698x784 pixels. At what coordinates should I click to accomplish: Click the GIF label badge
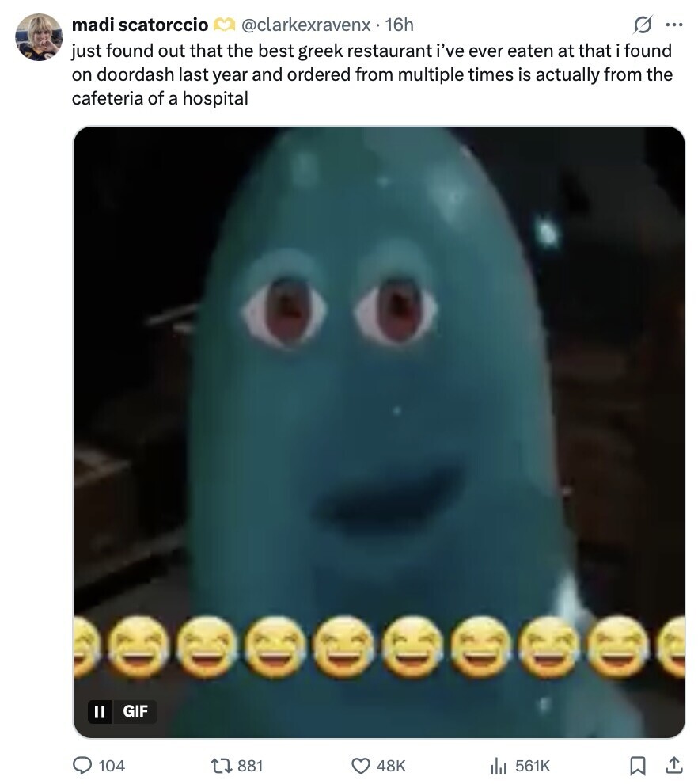click(x=135, y=711)
